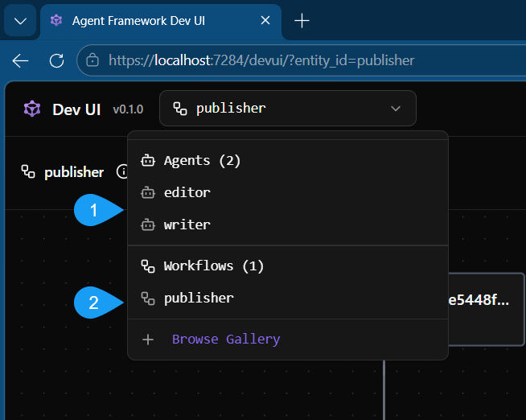The width and height of the screenshot is (526, 420).
Task: Click the publisher workflow heading on page
Action: 74,172
